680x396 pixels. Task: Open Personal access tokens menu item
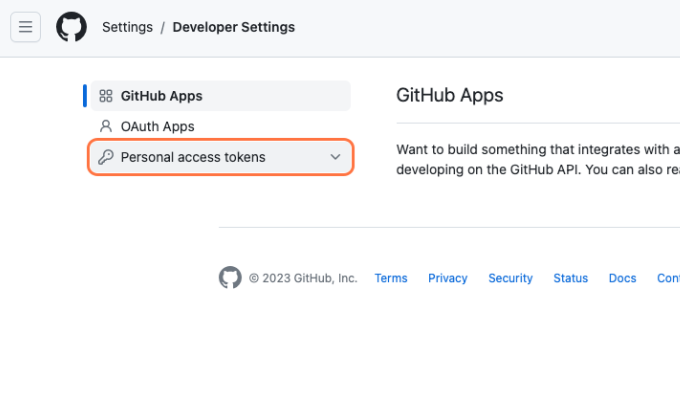(x=221, y=157)
